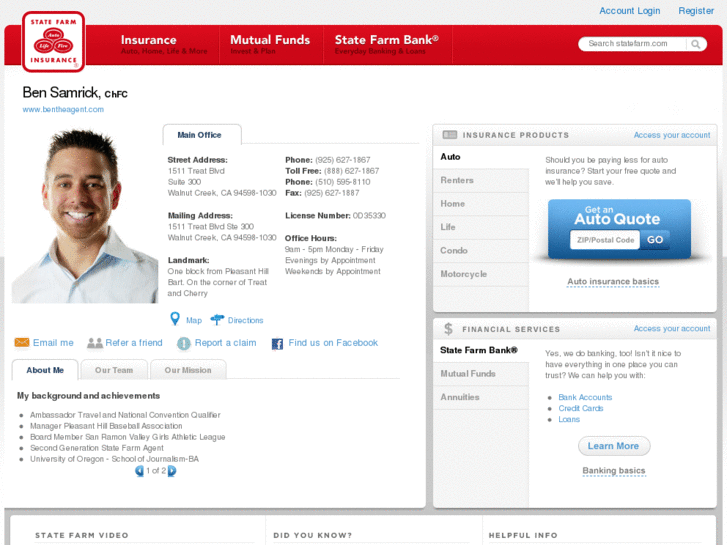The image size is (727, 545).
Task: Open the State Farm Bank menu
Action: (387, 45)
